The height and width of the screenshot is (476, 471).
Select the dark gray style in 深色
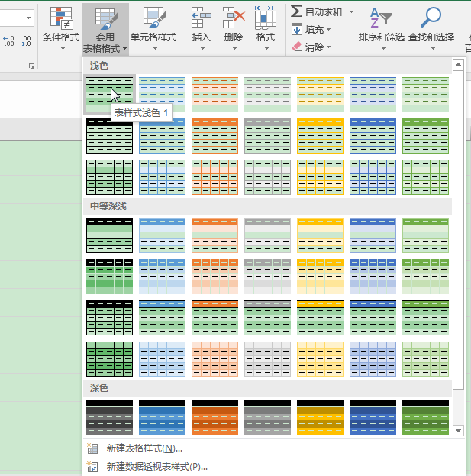[x=109, y=417]
